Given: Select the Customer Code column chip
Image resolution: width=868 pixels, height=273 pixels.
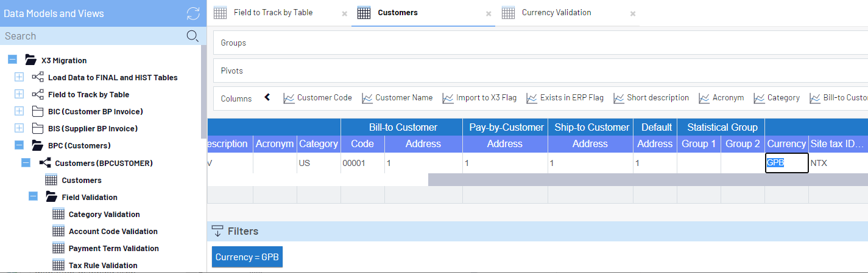Looking at the screenshot, I should pyautogui.click(x=318, y=98).
